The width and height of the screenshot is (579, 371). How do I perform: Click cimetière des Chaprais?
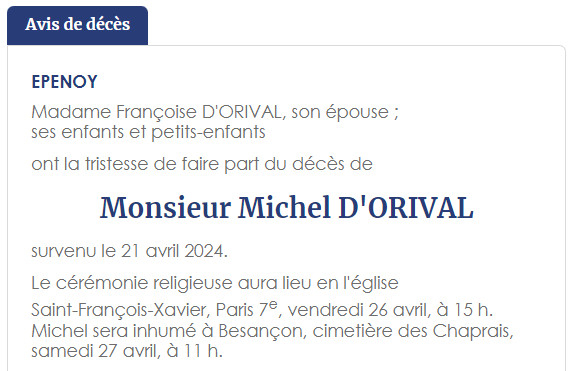[411, 331]
